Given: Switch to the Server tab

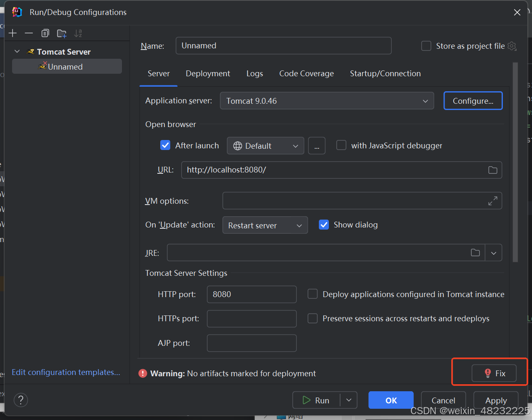Looking at the screenshot, I should (159, 74).
